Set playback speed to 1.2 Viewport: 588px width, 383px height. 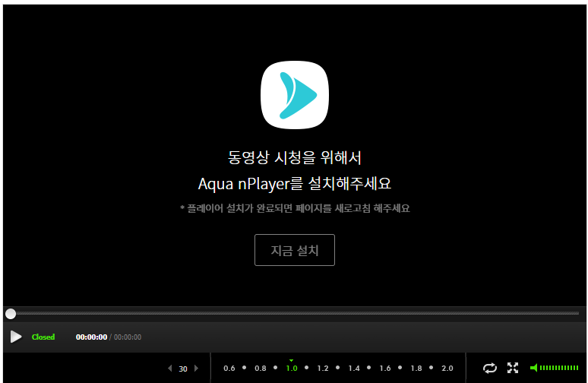[x=323, y=369]
